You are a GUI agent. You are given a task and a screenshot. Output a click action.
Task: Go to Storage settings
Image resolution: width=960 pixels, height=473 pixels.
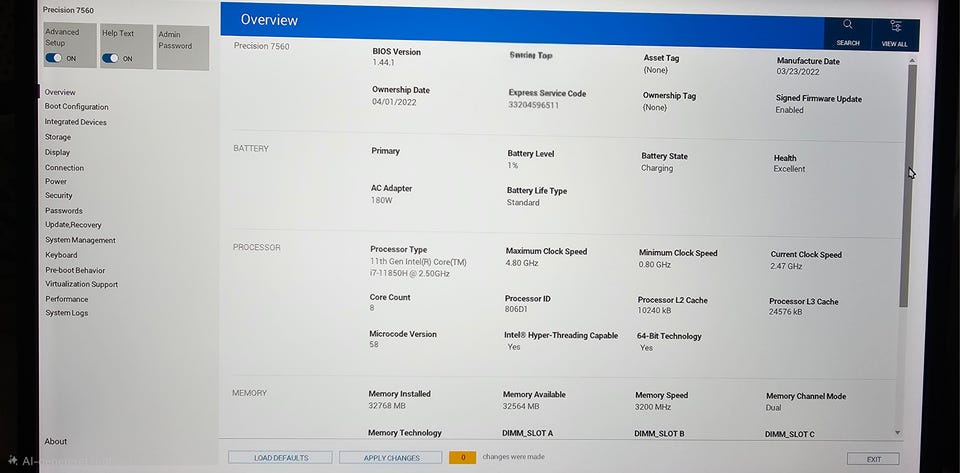click(58, 137)
